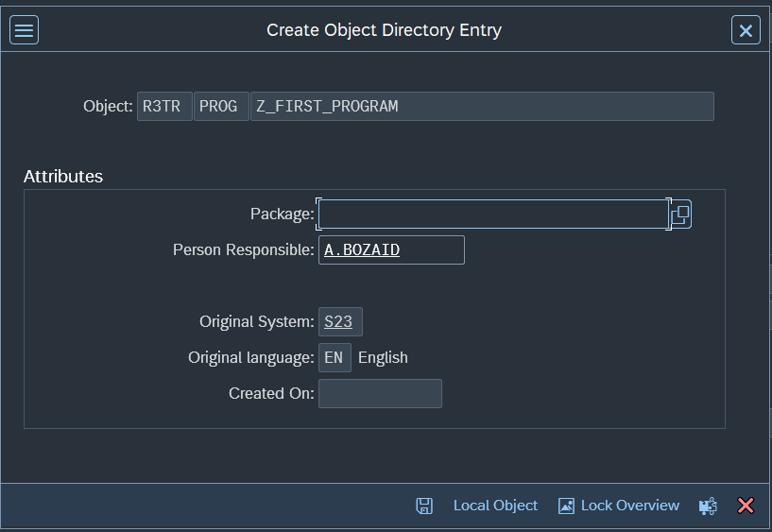The image size is (772, 532).
Task: Click the save diskette icon
Action: (424, 506)
